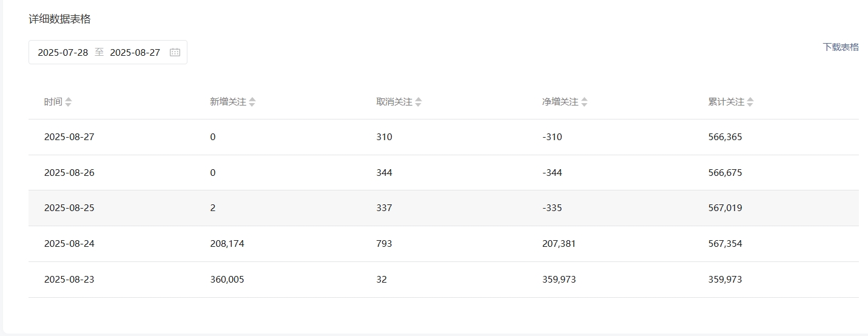
Task: Sort table by 时间 column arrows
Action: [x=69, y=102]
